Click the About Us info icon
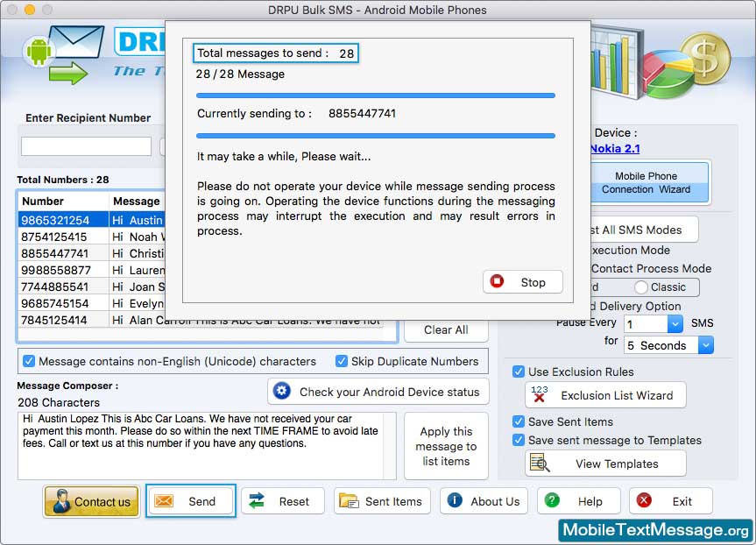Screen dimensions: 756x545 455,500
